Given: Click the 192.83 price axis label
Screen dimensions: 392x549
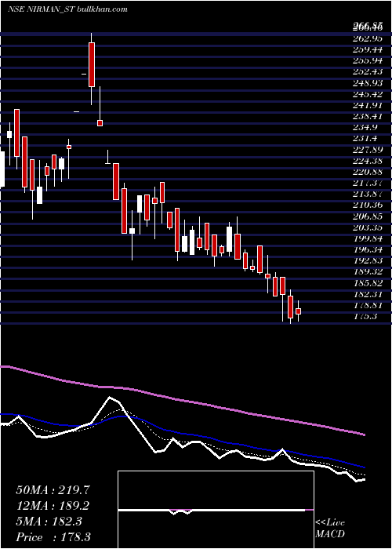Looking at the screenshot, I should (x=367, y=261).
